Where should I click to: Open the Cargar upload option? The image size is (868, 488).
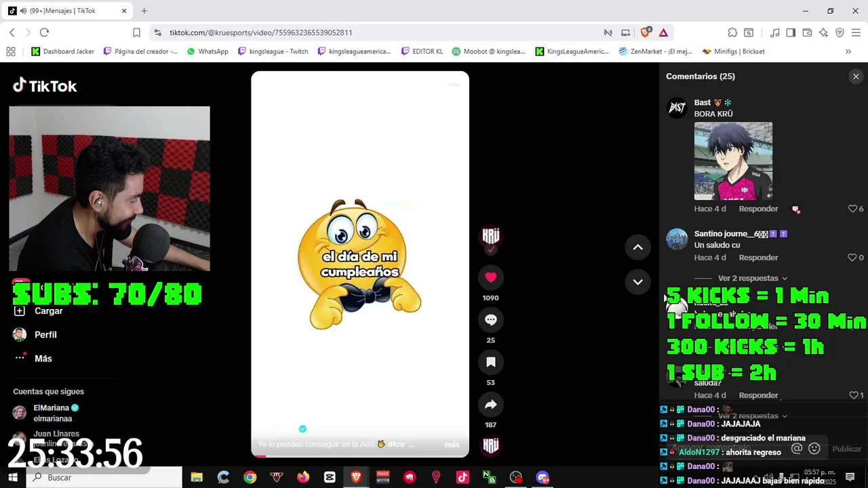(x=39, y=311)
